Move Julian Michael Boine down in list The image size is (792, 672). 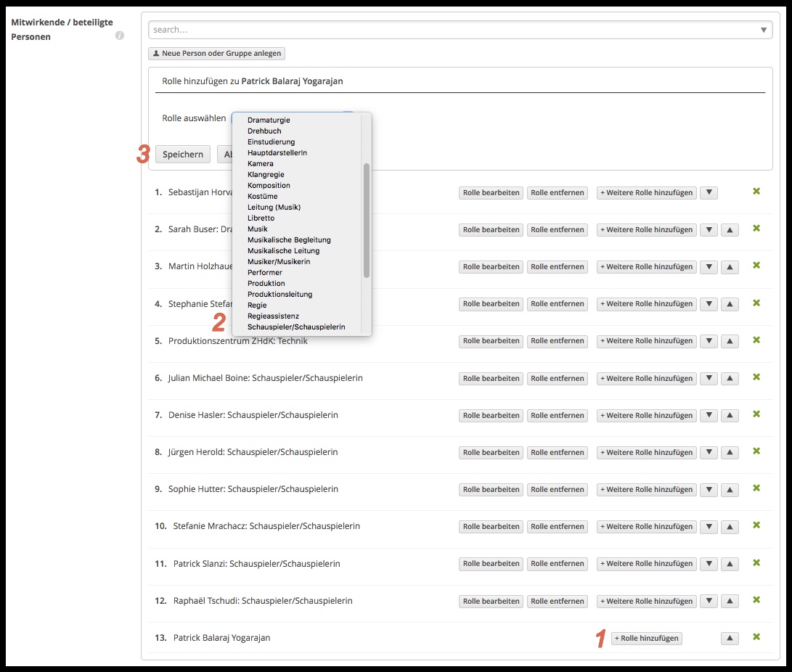(709, 379)
